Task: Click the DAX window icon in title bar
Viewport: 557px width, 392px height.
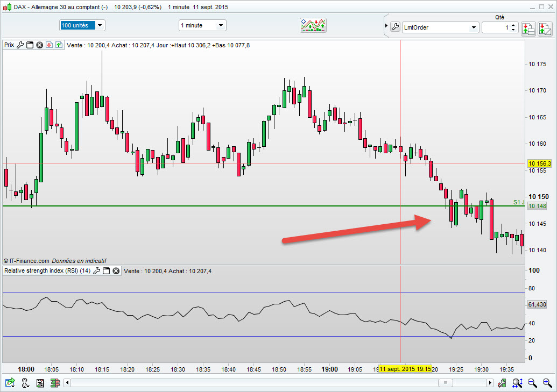Action: pyautogui.click(x=7, y=7)
